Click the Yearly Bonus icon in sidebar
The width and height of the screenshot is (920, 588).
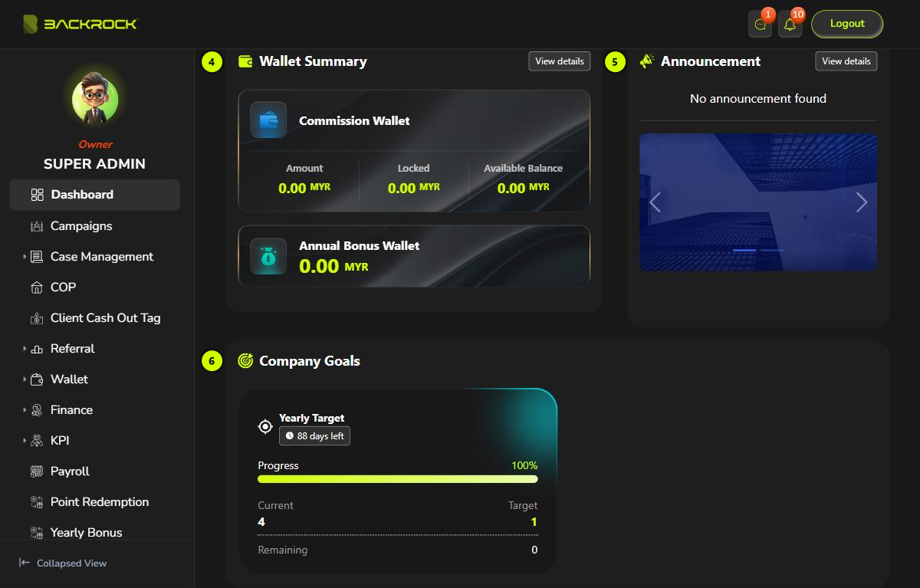pyautogui.click(x=37, y=533)
